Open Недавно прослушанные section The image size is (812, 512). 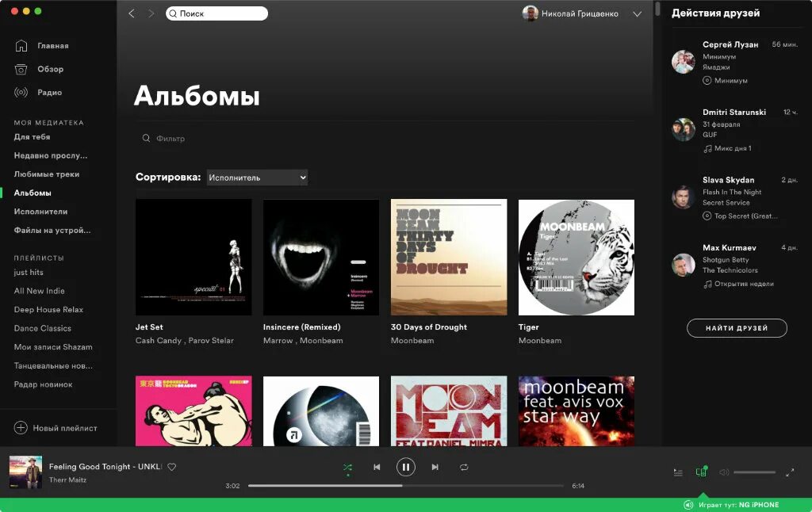pos(51,155)
